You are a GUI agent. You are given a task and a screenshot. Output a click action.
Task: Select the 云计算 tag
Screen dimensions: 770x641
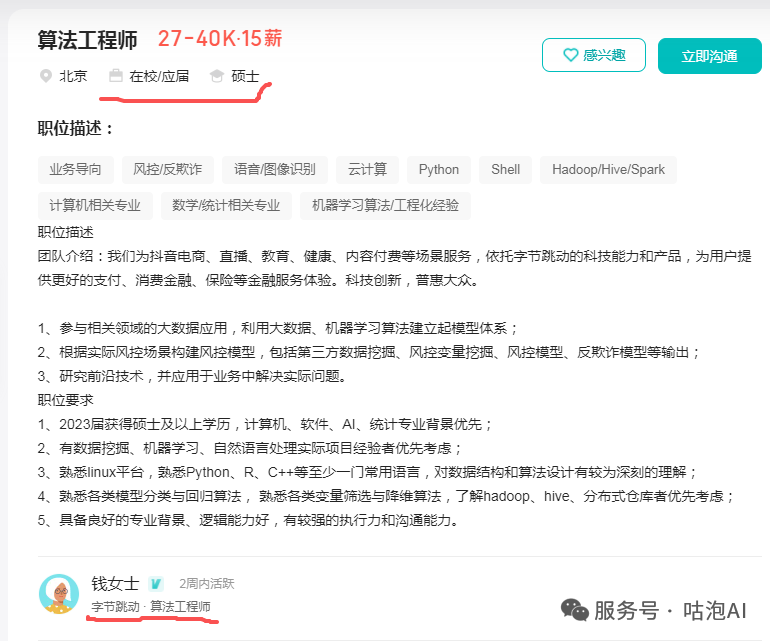click(x=367, y=170)
